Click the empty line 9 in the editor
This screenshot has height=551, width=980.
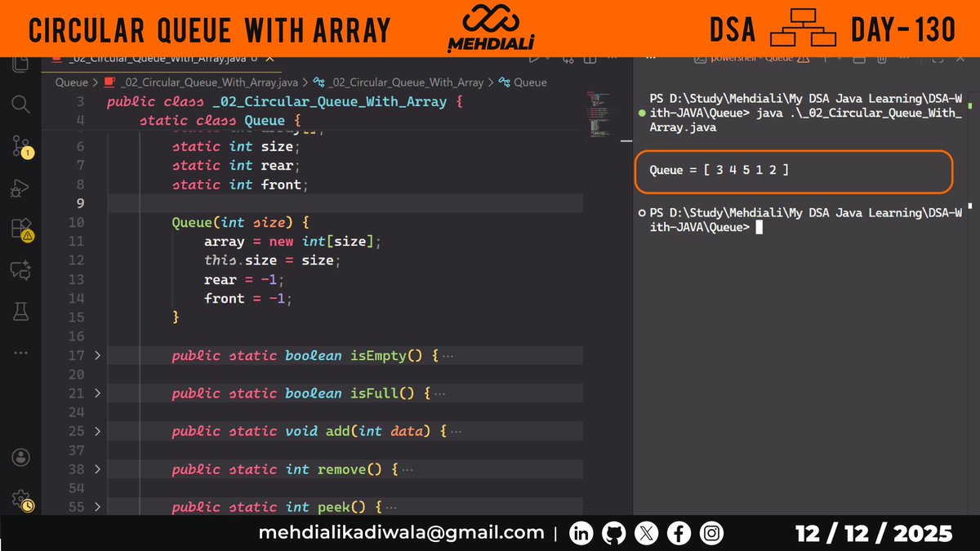(x=345, y=203)
